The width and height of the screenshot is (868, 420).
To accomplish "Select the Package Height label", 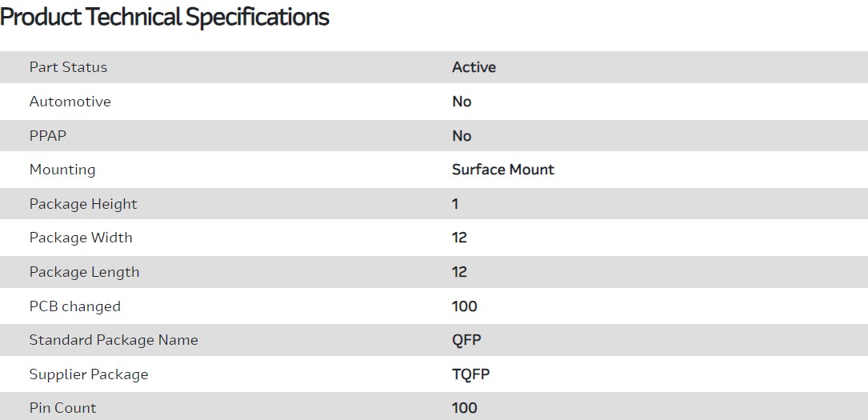I will coord(83,204).
